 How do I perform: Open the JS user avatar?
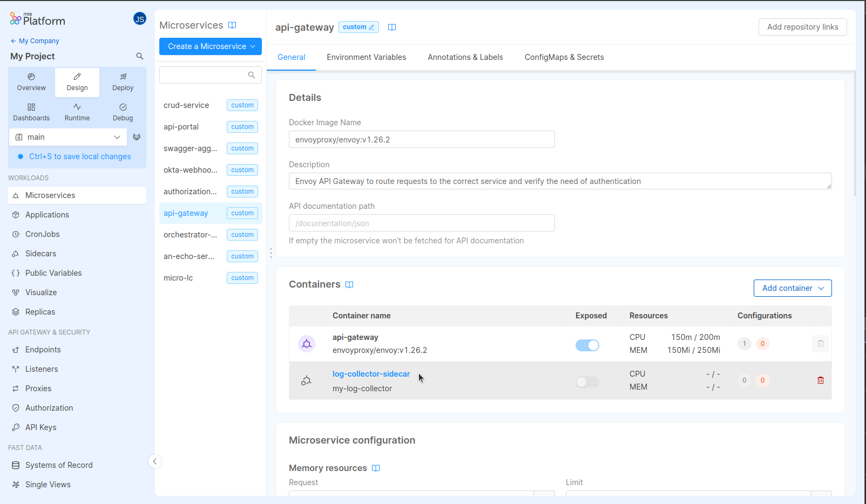[140, 19]
